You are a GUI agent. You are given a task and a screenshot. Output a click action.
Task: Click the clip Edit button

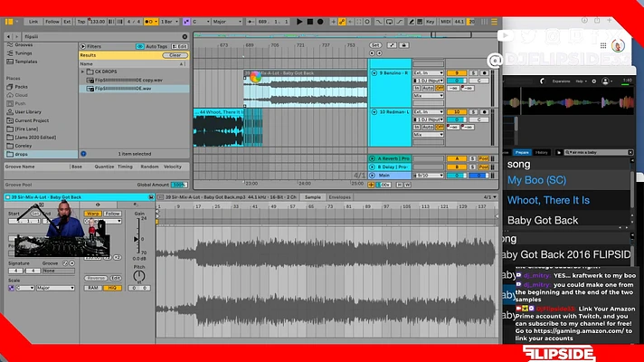116,278
